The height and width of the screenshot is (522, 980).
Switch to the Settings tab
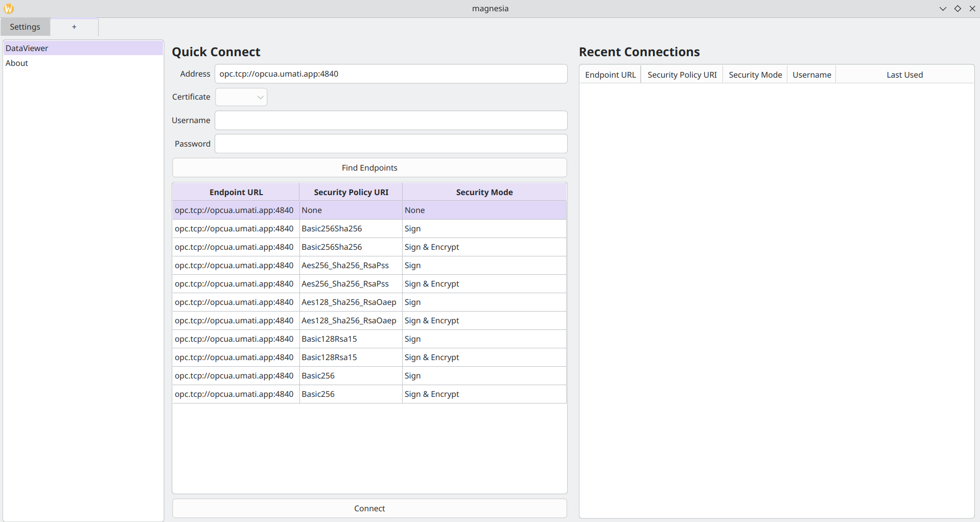click(25, 27)
